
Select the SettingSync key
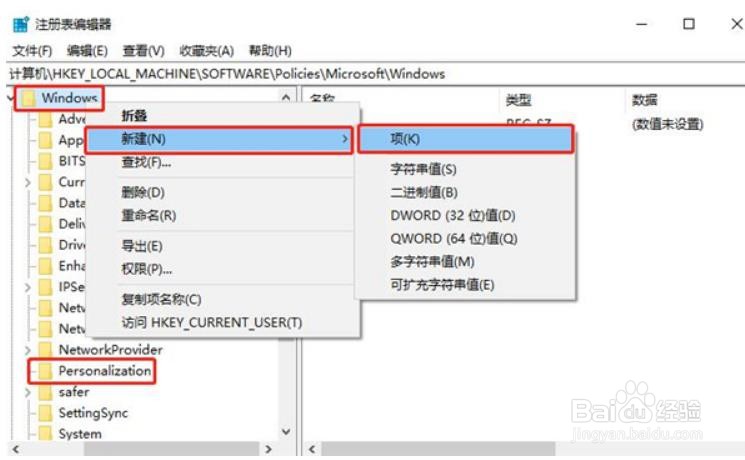pyautogui.click(x=93, y=413)
